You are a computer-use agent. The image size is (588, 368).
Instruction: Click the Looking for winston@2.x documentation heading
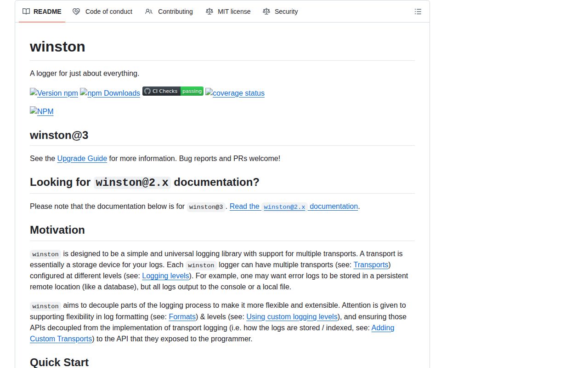coord(145,182)
